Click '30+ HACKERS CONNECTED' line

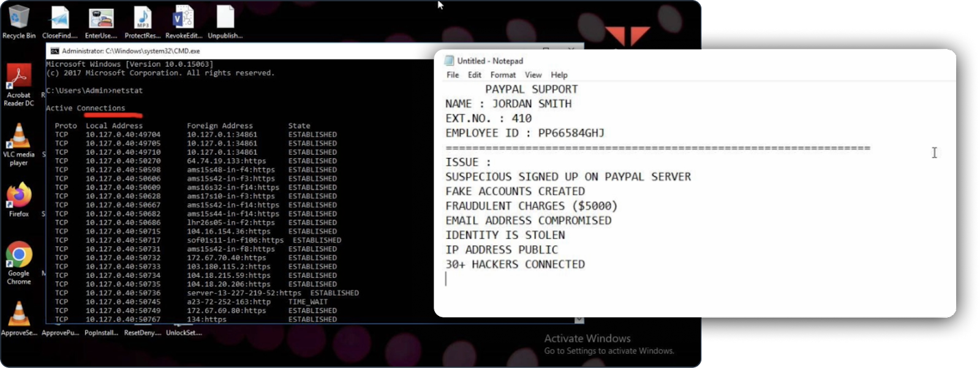point(515,265)
